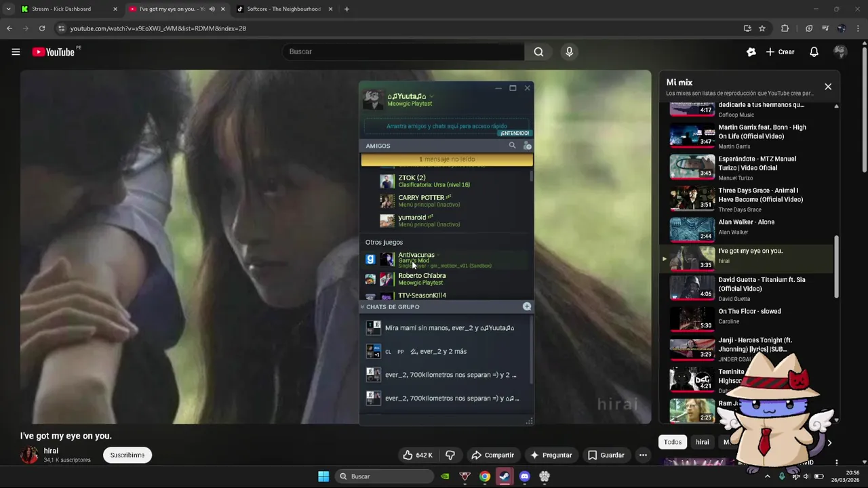868x488 pixels.
Task: Mute the playing YouTube tab audio icon
Action: click(212, 9)
